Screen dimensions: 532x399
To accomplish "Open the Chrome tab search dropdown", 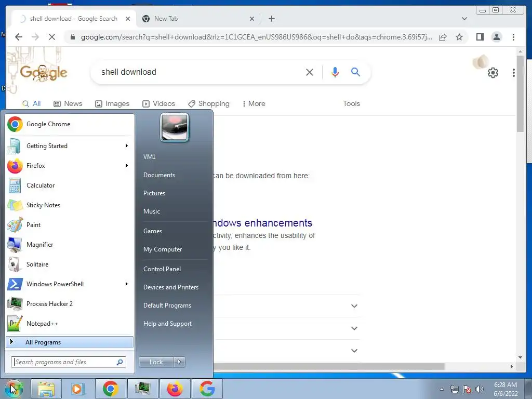I will point(464,19).
